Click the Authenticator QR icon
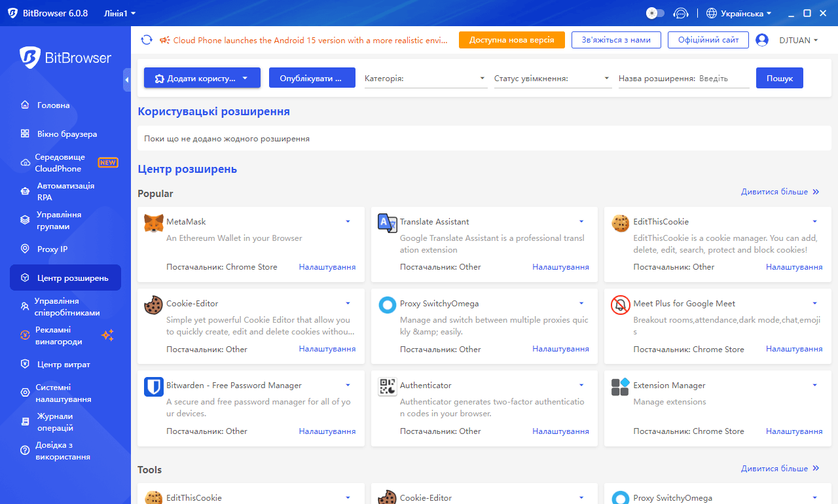The image size is (838, 504). [388, 387]
